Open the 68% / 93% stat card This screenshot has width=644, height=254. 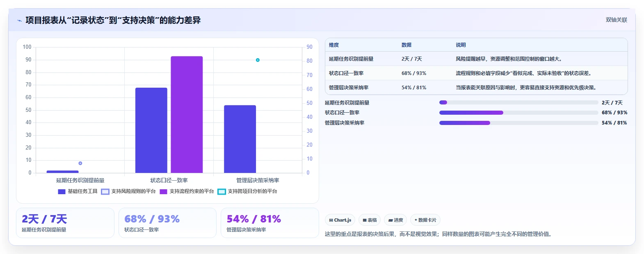[167, 223]
